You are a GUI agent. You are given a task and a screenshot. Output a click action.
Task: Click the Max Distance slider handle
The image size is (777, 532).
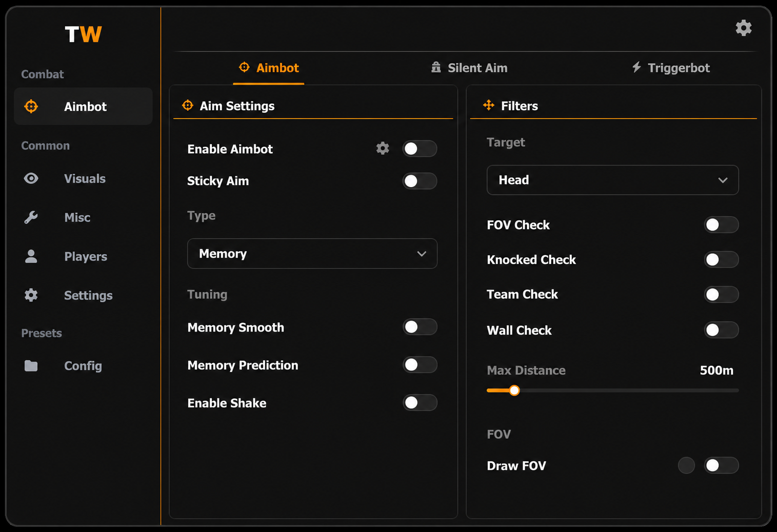[x=514, y=391]
